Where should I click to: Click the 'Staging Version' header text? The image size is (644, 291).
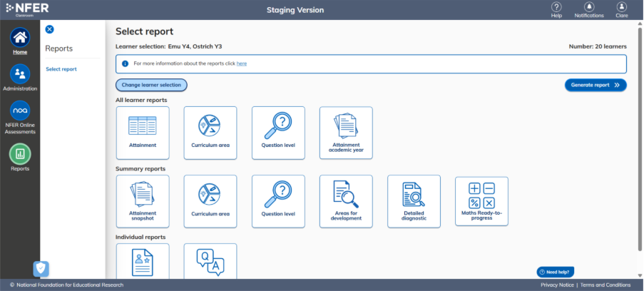pyautogui.click(x=295, y=10)
